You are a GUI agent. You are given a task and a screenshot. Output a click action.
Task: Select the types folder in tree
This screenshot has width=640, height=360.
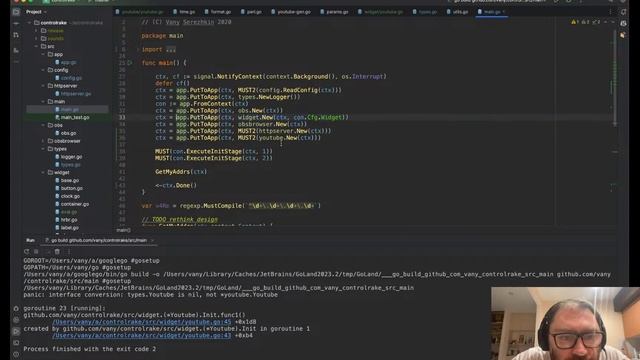[x=60, y=149]
